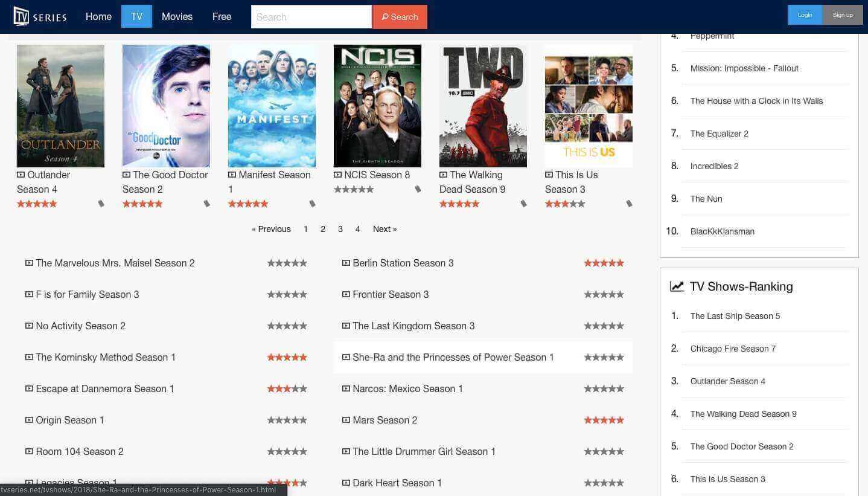The height and width of the screenshot is (496, 868).
Task: Click tag icon under NCIS Season 8
Action: (418, 189)
